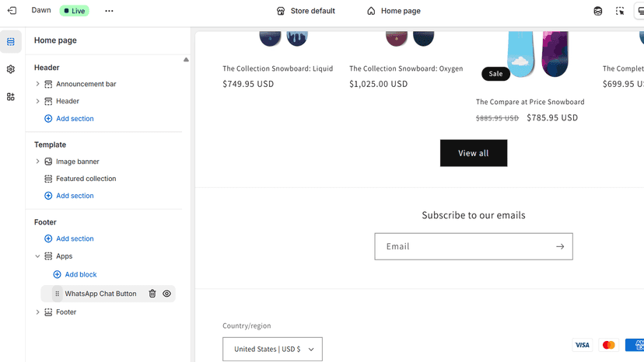Click the Image banner section icon

point(48,162)
